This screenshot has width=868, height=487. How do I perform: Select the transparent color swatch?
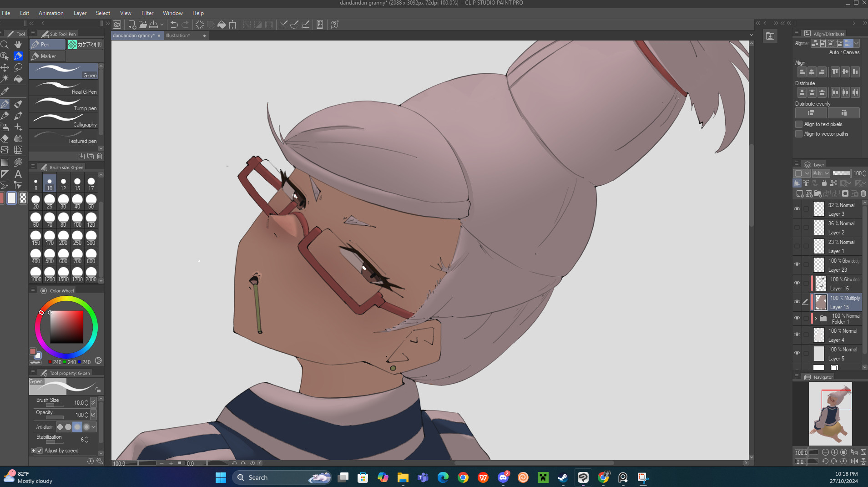(23, 198)
